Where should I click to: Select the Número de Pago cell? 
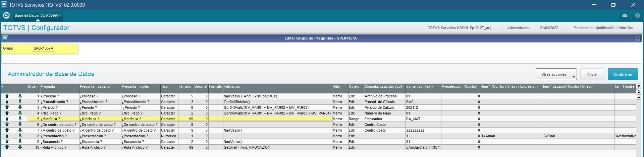click(x=384, y=113)
